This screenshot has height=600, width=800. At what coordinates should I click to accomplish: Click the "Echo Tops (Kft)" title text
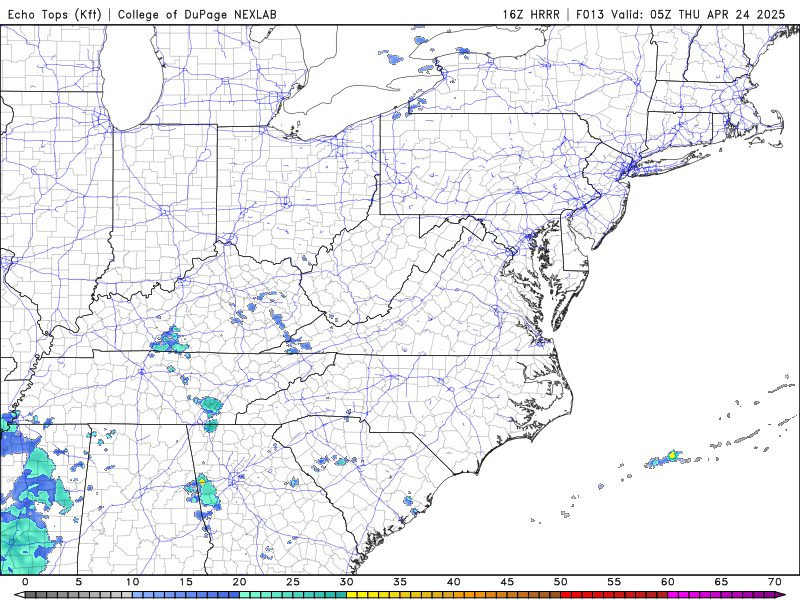[55, 14]
